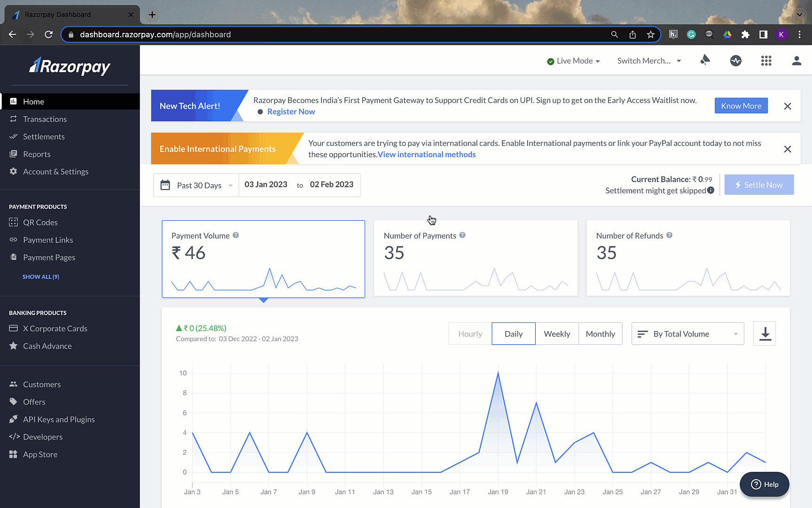Open the apps grid icon
This screenshot has height=508, width=812.
(766, 61)
